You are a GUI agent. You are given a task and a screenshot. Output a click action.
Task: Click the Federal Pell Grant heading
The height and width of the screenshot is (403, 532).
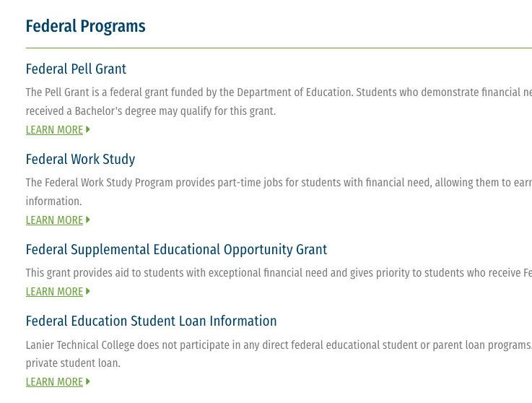point(76,69)
